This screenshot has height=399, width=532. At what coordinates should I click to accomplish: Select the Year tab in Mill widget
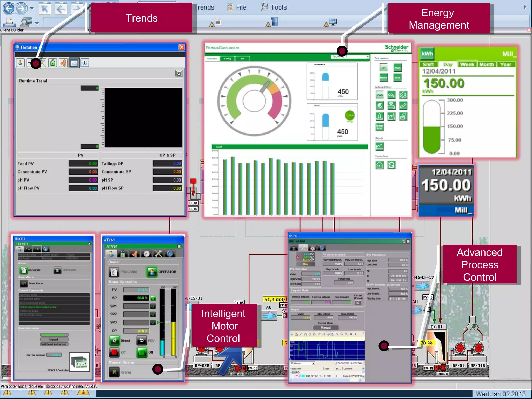(506, 64)
